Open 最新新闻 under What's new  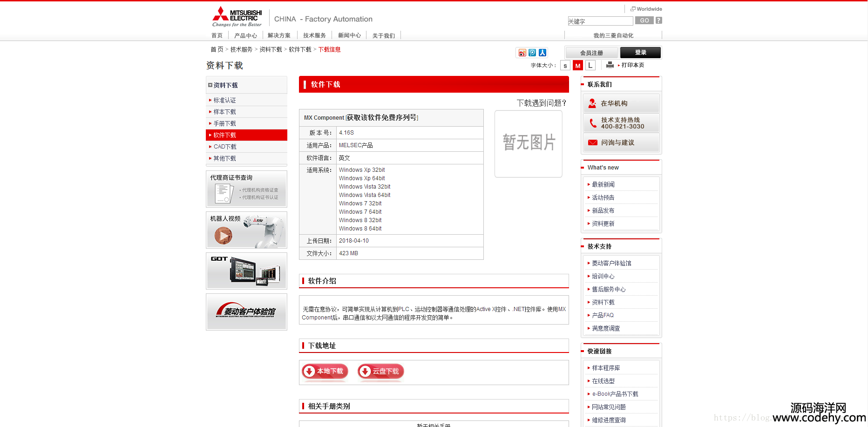pos(603,184)
